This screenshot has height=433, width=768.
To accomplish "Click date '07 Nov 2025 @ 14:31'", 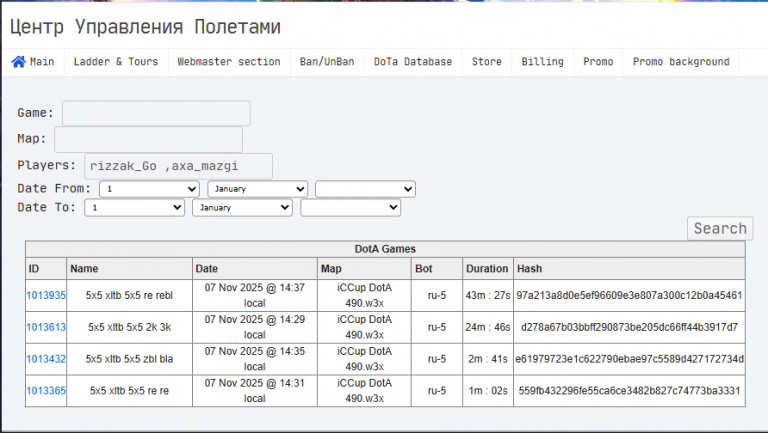I will pyautogui.click(x=255, y=383).
